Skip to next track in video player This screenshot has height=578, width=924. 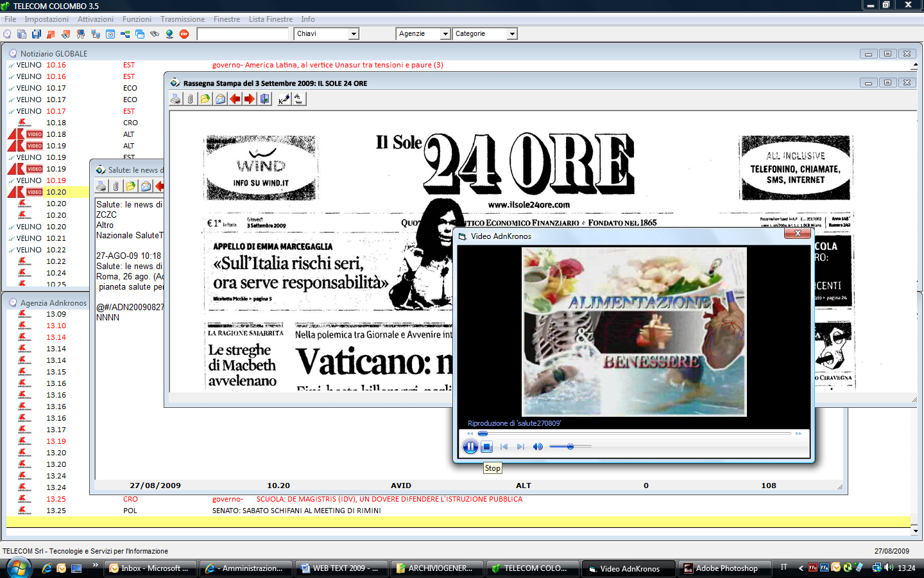[520, 447]
